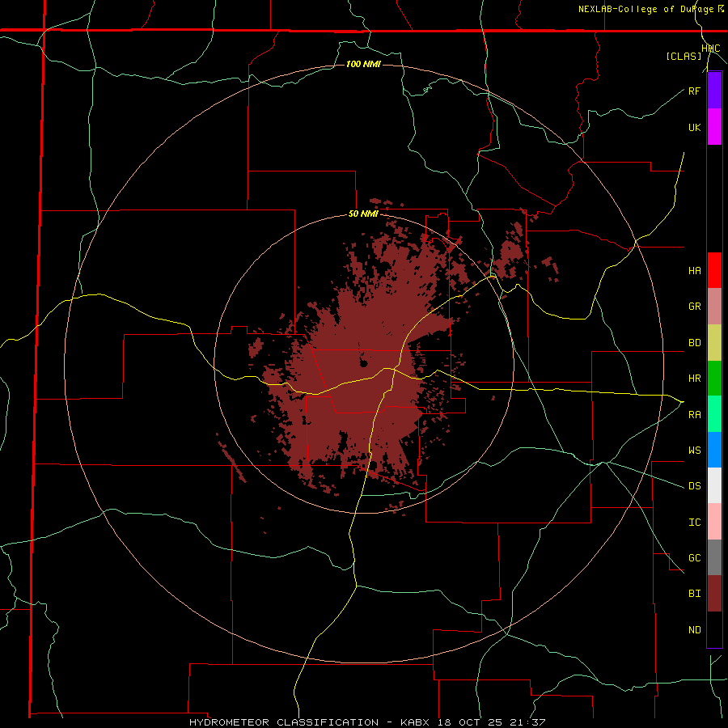Click the DS white legend swatch
Image resolution: width=728 pixels, height=728 pixels.
[714, 485]
